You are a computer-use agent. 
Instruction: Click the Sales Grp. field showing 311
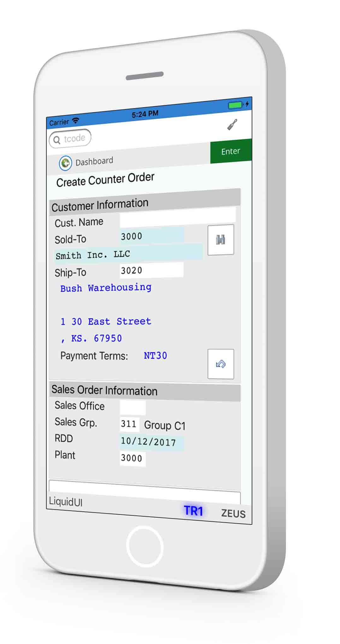(129, 424)
